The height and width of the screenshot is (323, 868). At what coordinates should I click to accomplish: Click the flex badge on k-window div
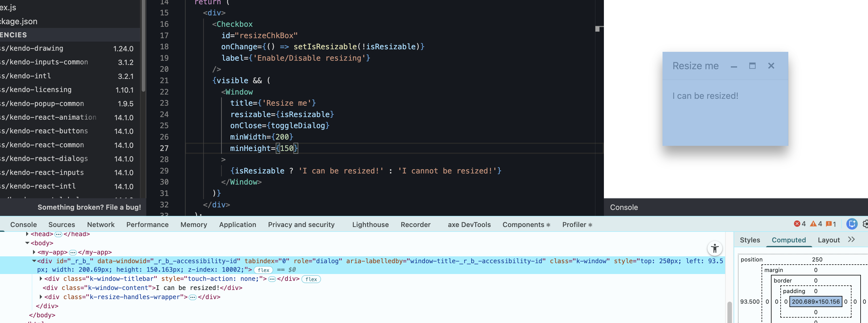coord(263,270)
